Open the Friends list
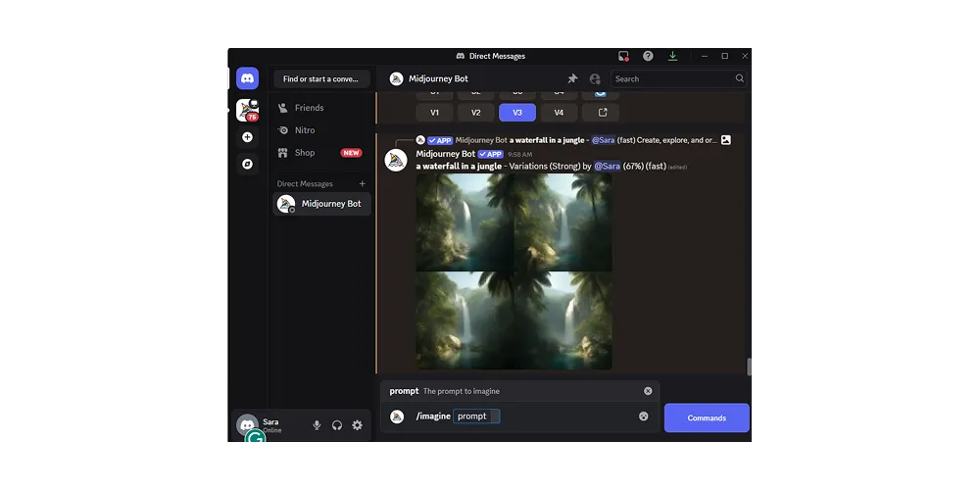 point(321,108)
